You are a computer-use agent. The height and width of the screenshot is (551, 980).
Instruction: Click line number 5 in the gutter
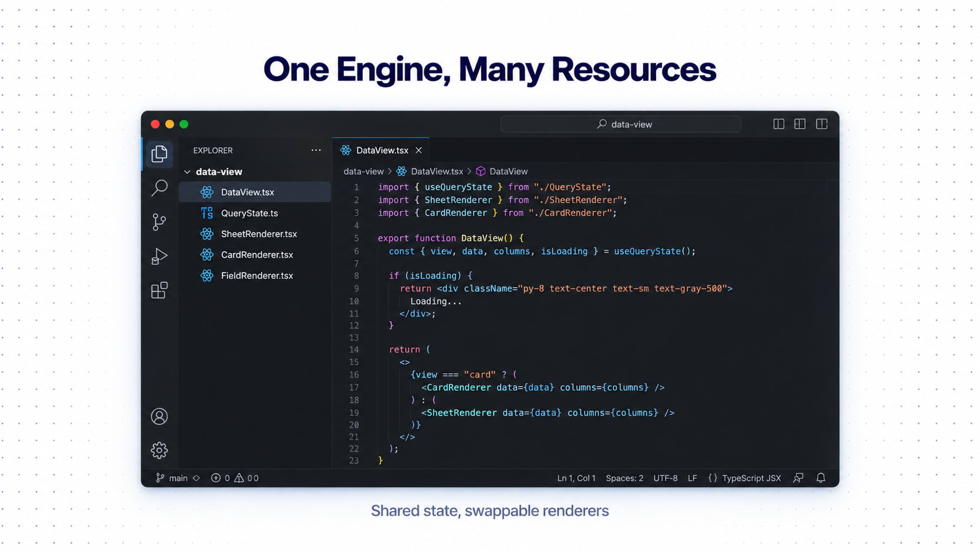356,238
